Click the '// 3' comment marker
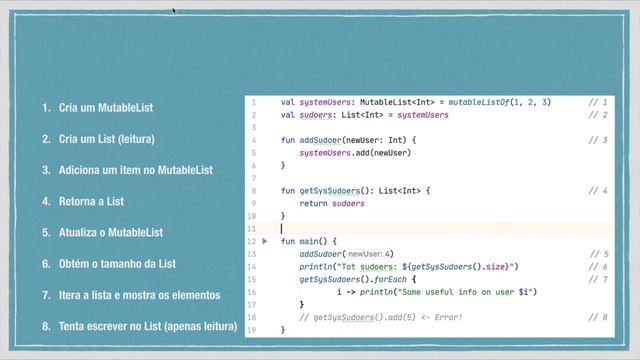The height and width of the screenshot is (360, 640). (598, 140)
